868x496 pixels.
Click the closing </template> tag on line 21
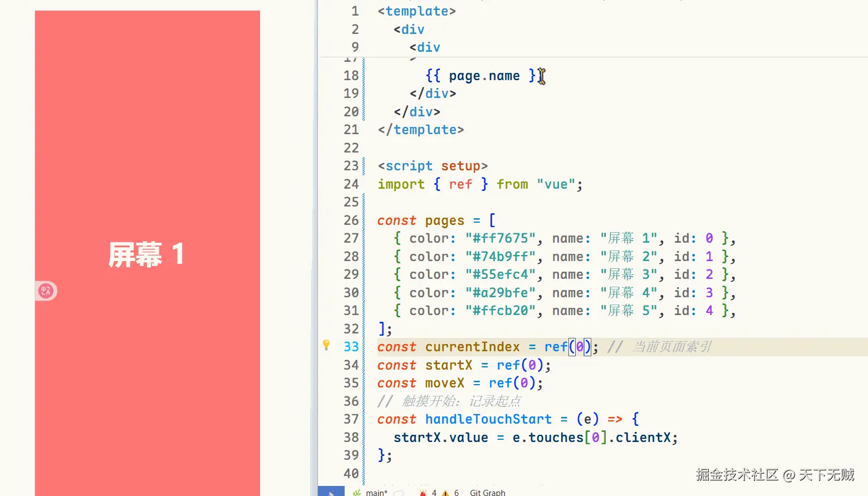420,130
